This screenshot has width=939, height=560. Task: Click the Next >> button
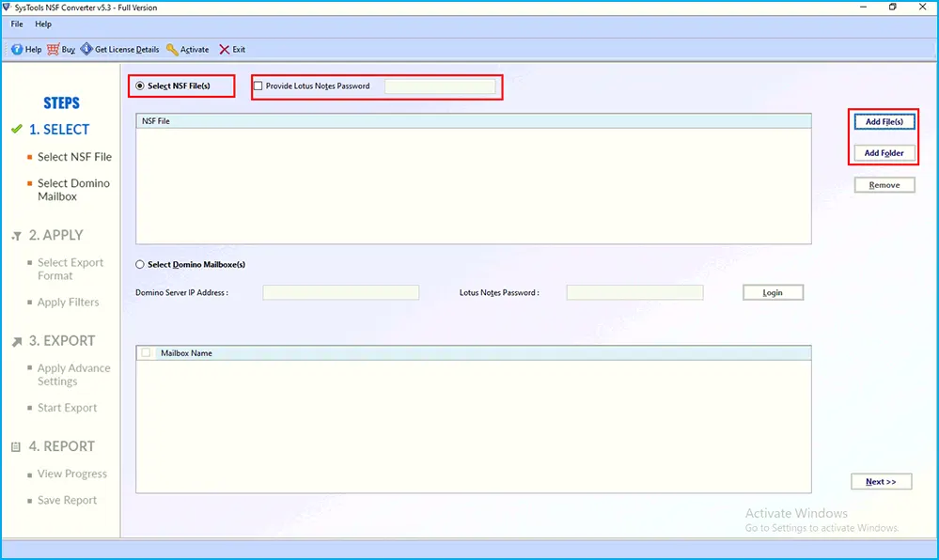click(881, 481)
